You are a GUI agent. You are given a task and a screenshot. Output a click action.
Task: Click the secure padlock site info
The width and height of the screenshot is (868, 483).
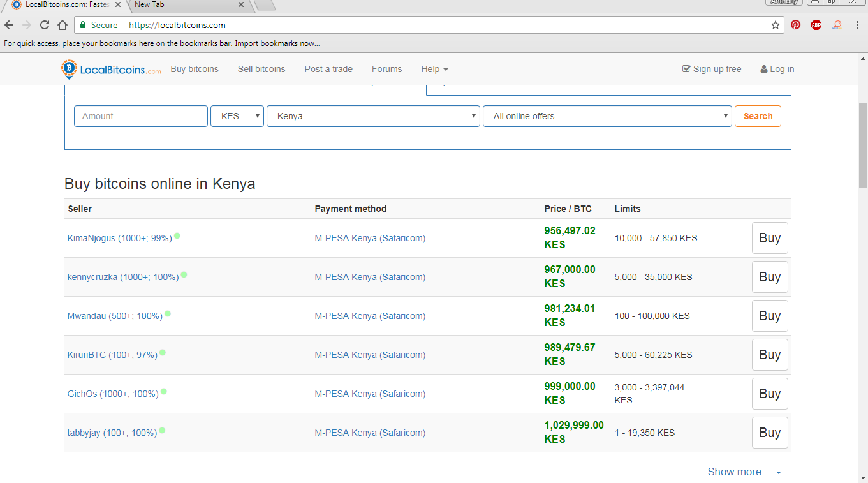(x=99, y=26)
